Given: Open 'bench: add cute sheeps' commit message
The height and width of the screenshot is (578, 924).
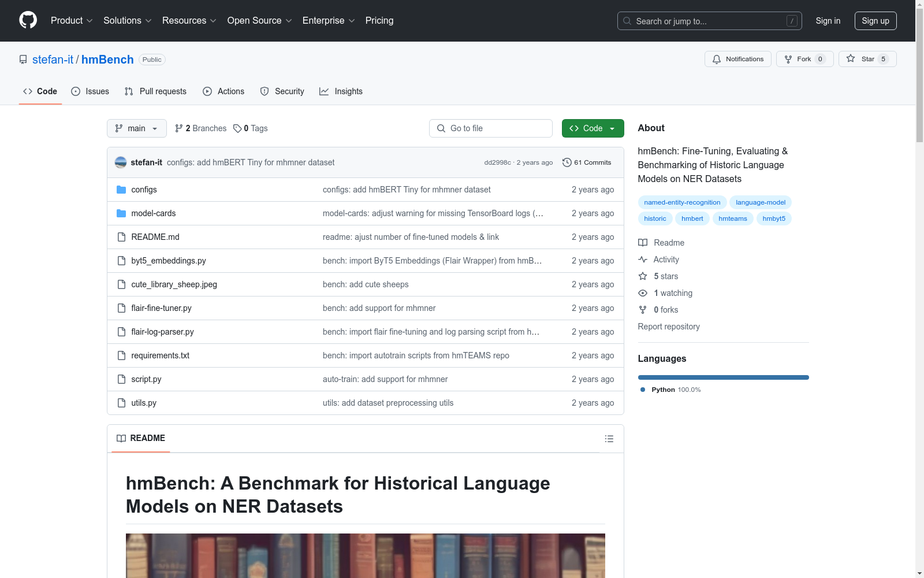Looking at the screenshot, I should pyautogui.click(x=366, y=284).
